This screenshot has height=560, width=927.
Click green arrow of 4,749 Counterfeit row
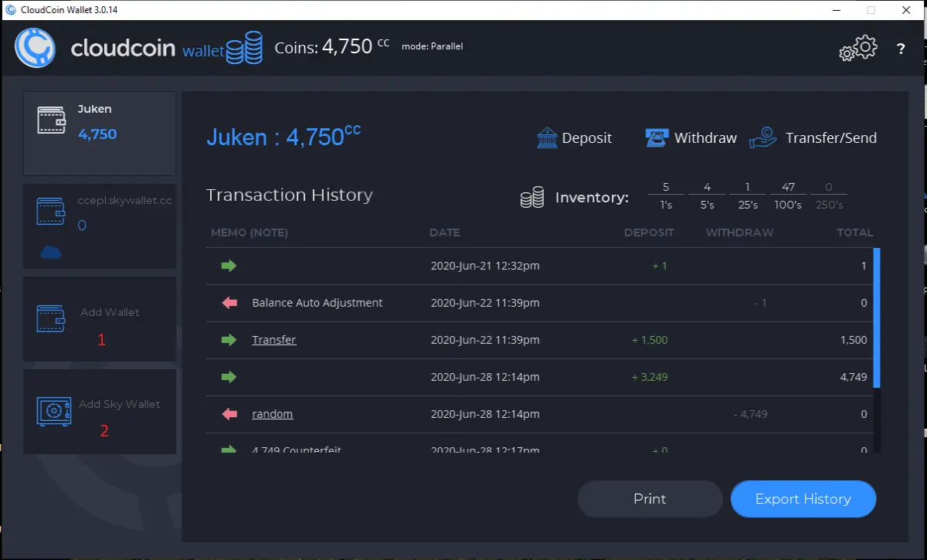pyautogui.click(x=229, y=449)
